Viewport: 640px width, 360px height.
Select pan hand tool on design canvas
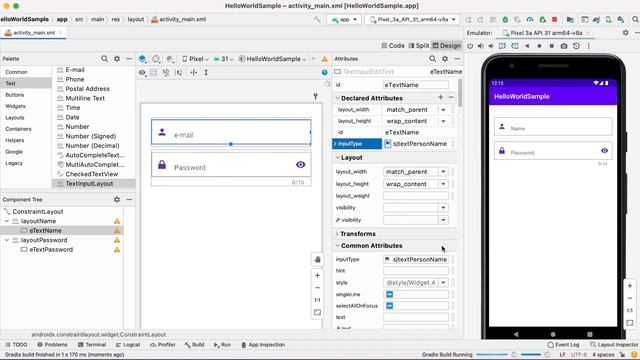pyautogui.click(x=318, y=260)
